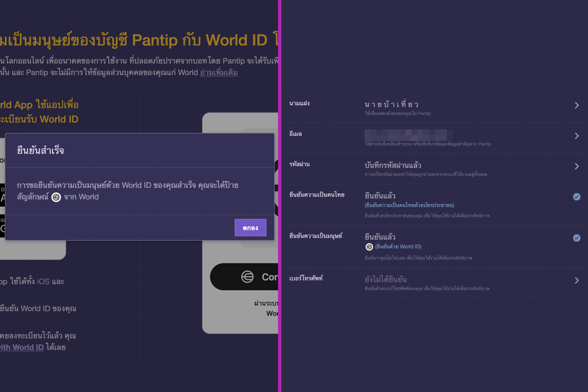This screenshot has height=392, width=588.
Task: Click the ยังไม่ได้ยืนยัน phone status text
Action: [385, 279]
